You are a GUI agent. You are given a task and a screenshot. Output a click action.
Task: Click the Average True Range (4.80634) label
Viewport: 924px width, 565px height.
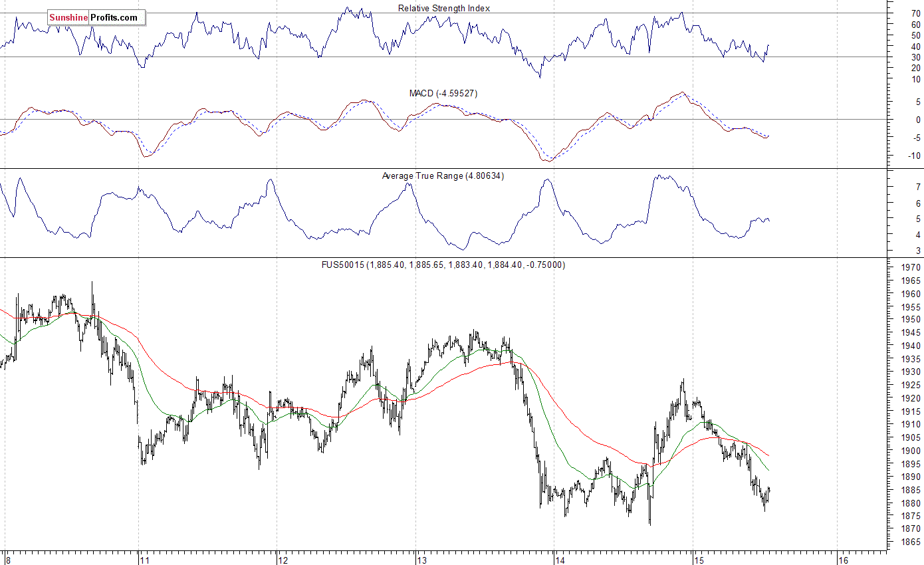click(443, 175)
